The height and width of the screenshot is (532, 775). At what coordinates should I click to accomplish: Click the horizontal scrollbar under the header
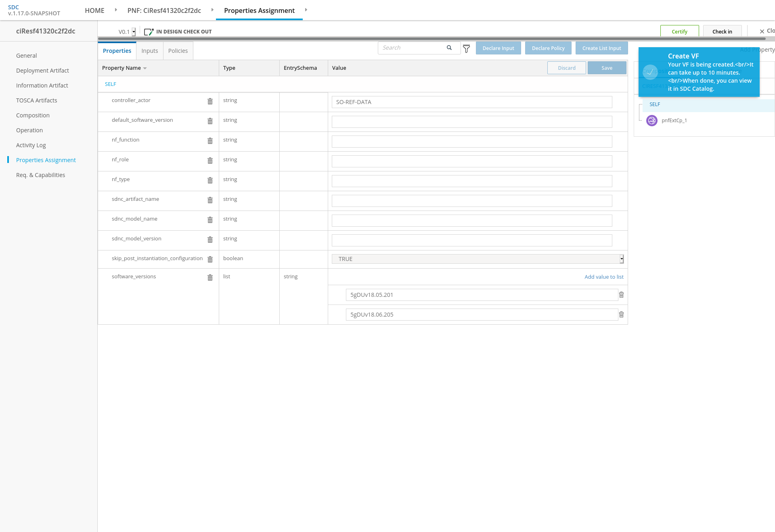click(x=431, y=39)
